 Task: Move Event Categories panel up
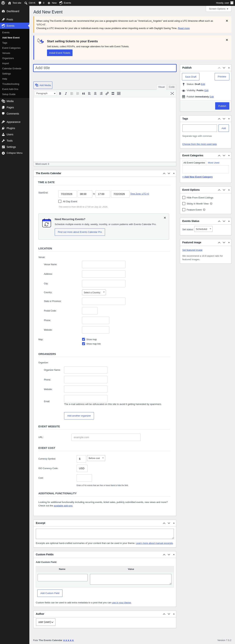pos(219,156)
